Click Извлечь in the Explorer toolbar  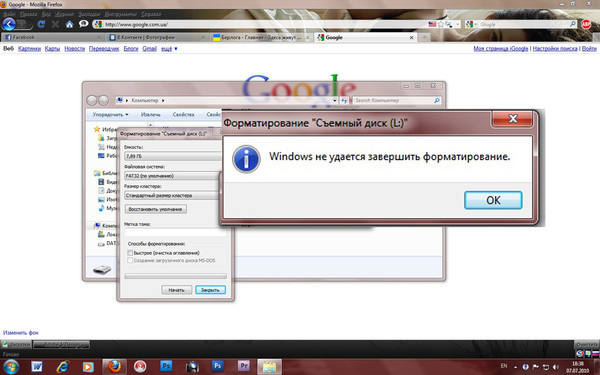point(150,114)
